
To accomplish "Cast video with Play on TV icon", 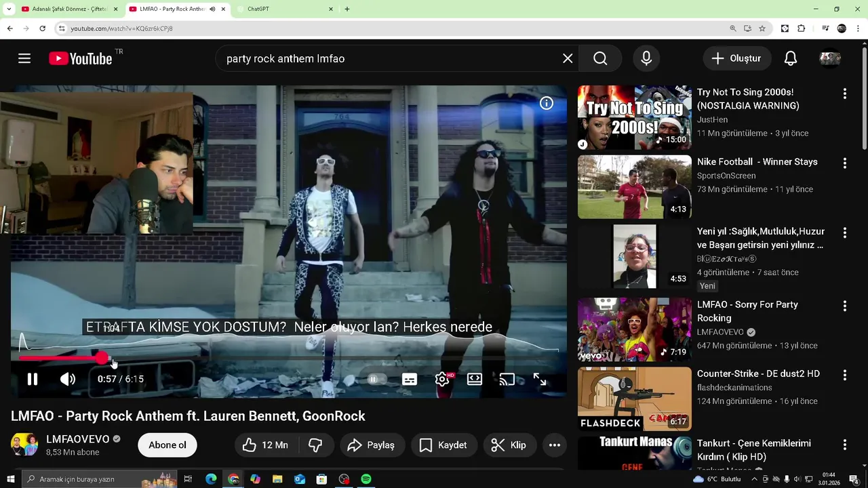I will (507, 380).
